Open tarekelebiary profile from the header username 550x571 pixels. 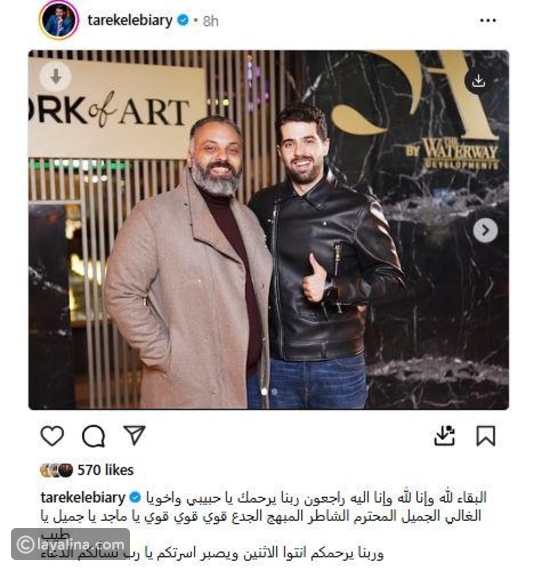pyautogui.click(x=130, y=20)
